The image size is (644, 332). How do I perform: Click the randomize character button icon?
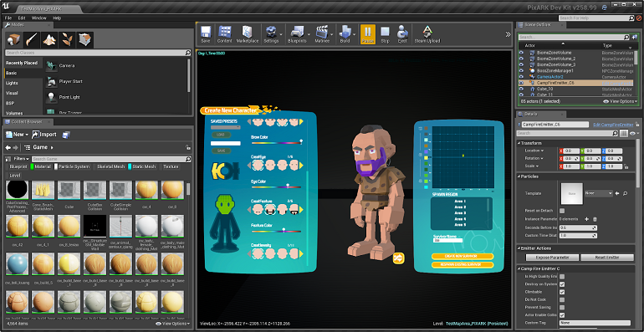coord(398,258)
